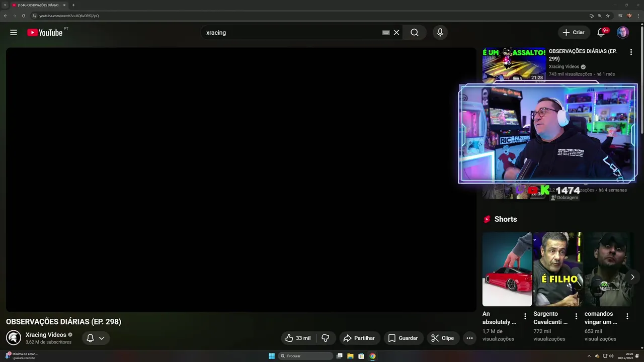The height and width of the screenshot is (362, 644).
Task: Open options for 'An absolutely' Short
Action: click(x=525, y=316)
